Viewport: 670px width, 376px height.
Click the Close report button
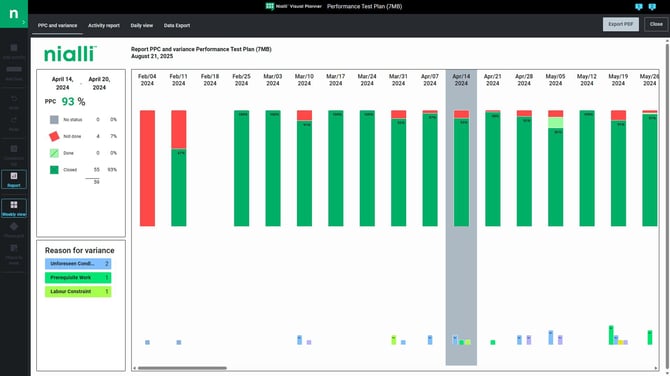pyautogui.click(x=656, y=24)
